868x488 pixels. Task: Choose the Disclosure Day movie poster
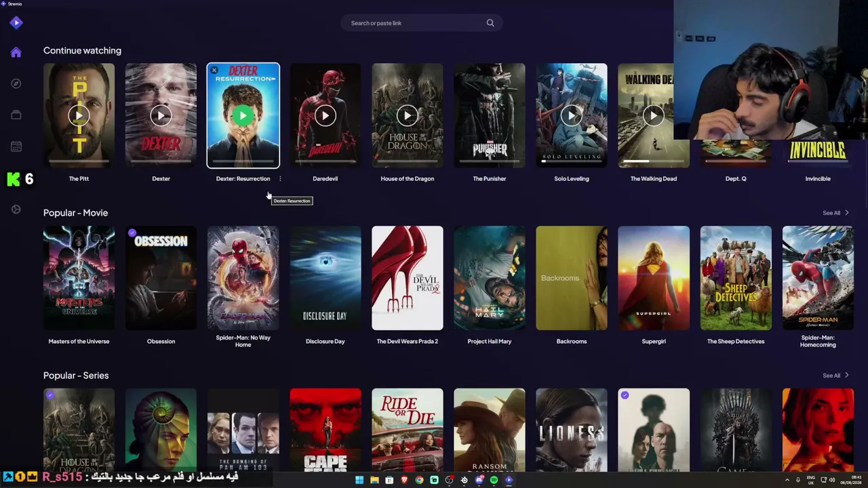(325, 278)
